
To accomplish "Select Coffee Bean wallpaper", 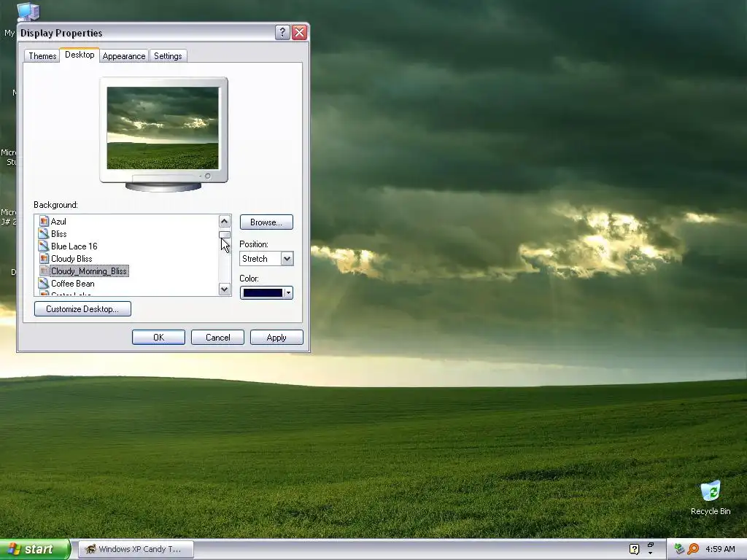I will tap(72, 283).
